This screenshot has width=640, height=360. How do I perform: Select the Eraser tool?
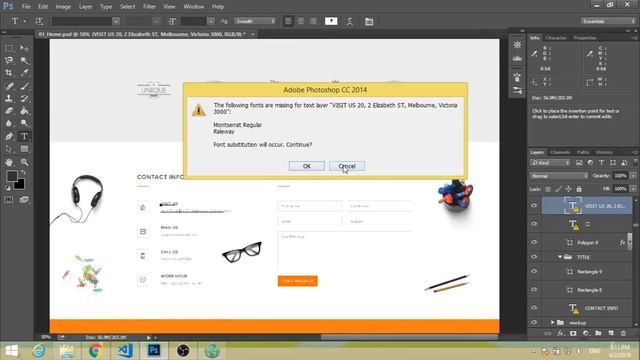[9, 111]
